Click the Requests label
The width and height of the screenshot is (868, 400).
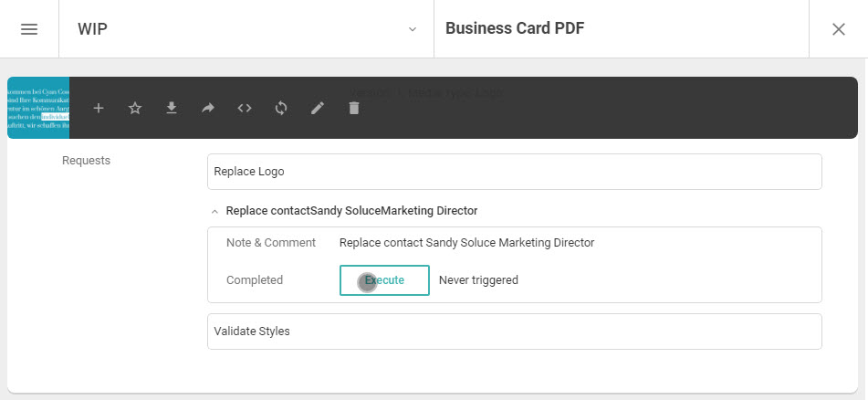86,161
